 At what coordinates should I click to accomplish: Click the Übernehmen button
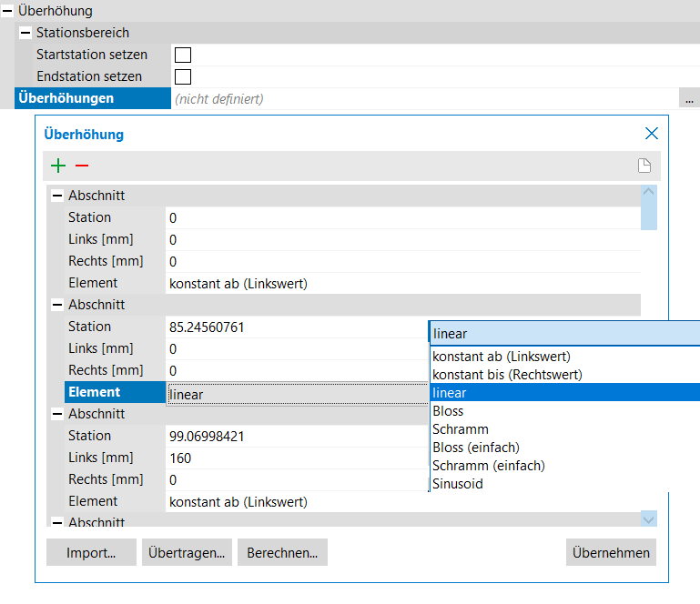pyautogui.click(x=610, y=552)
